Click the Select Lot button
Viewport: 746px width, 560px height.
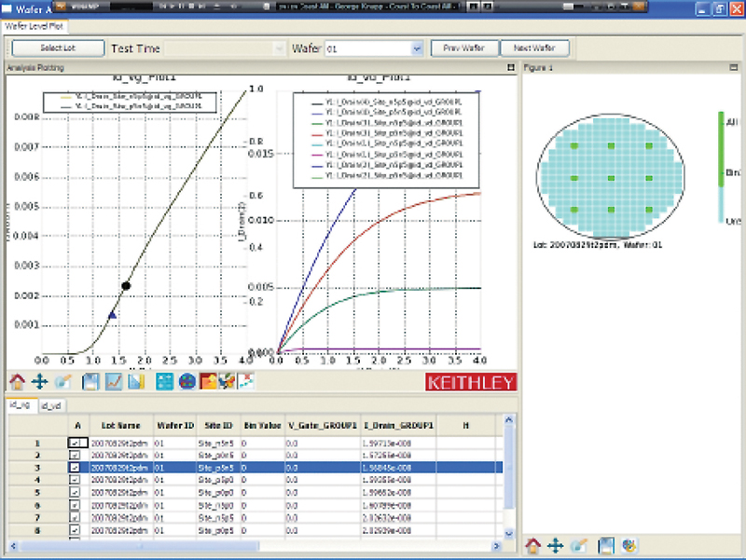point(58,48)
